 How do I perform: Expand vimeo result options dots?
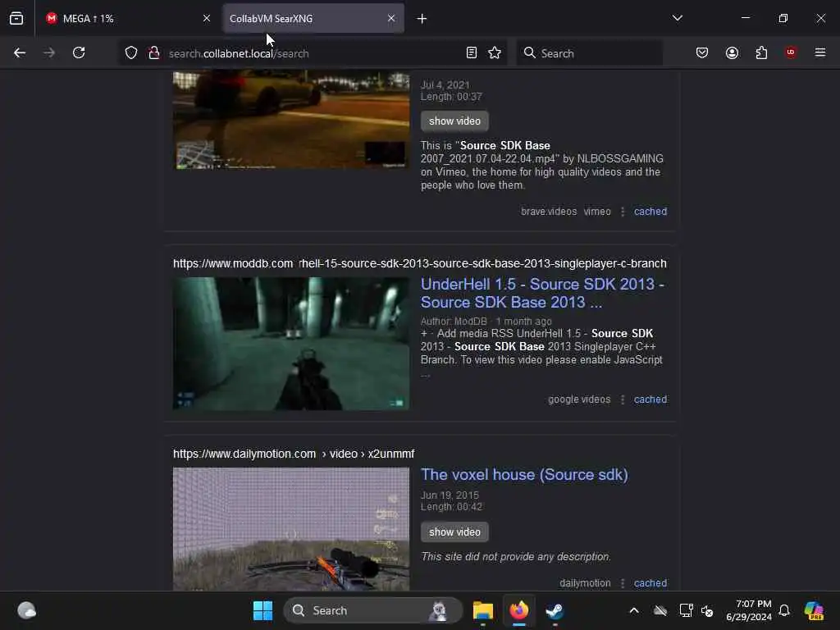pyautogui.click(x=623, y=212)
